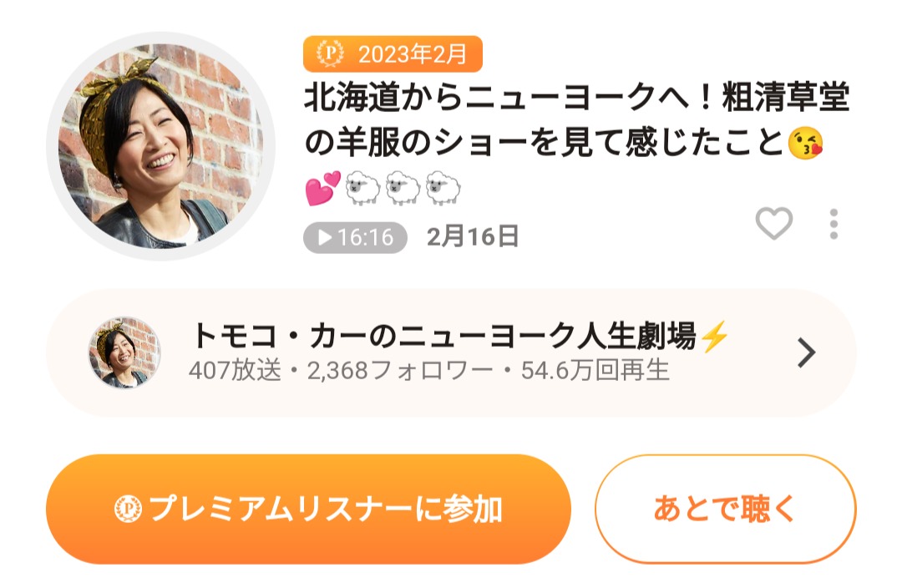View the 407放送・2,368フォロワー channel stats line

click(x=429, y=371)
